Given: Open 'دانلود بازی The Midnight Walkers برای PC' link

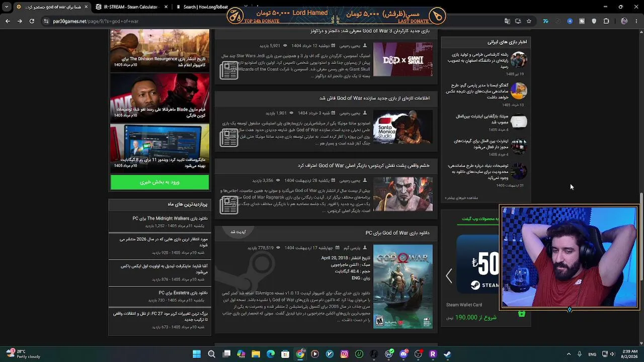Looking at the screenshot, I should pos(170,218).
